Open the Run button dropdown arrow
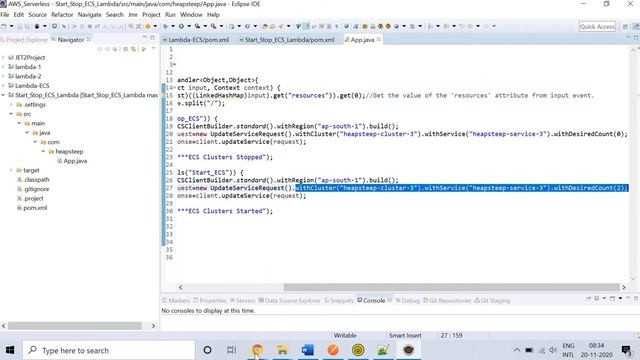Screen dimensions: 640x360 point(188,26)
